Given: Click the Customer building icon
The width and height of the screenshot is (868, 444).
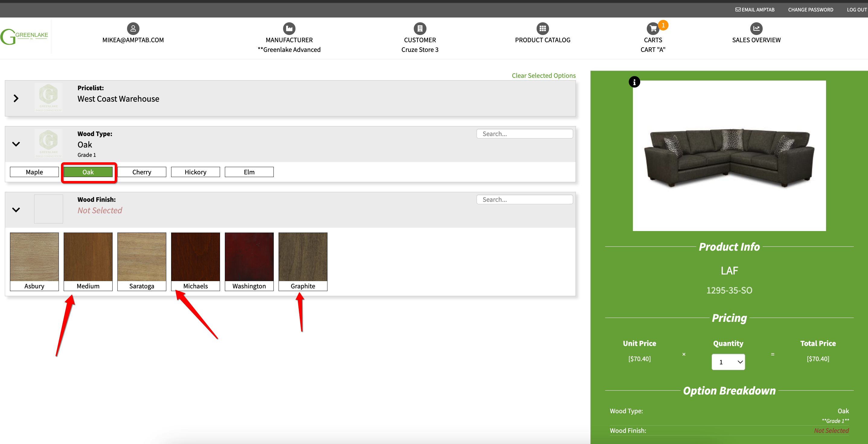Looking at the screenshot, I should [420, 29].
